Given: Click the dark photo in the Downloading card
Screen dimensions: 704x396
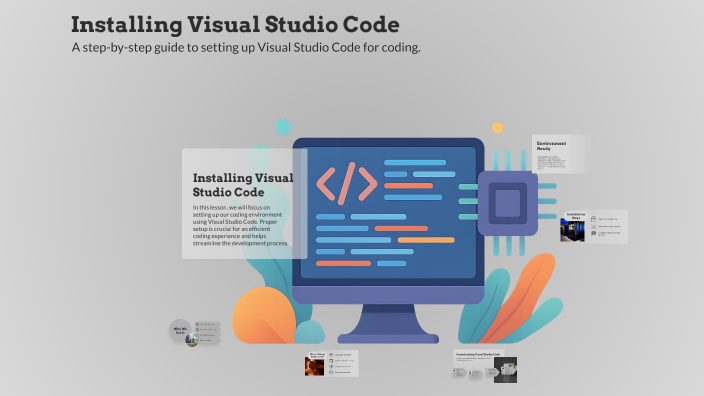Looking at the screenshot, I should pyautogui.click(x=506, y=370).
